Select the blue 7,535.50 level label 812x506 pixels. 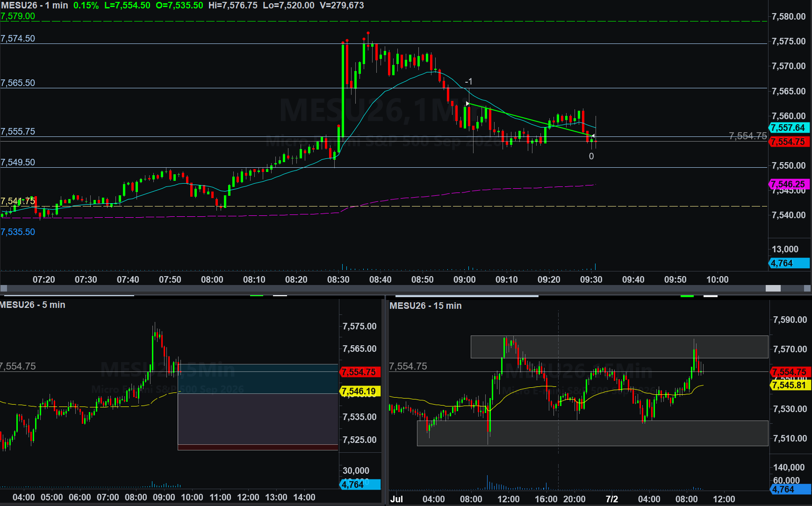pyautogui.click(x=18, y=232)
